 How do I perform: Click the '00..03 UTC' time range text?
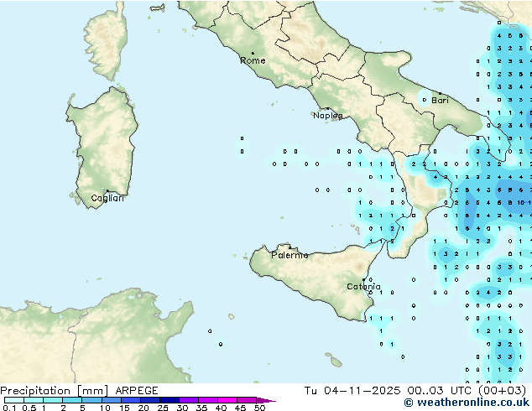(441, 391)
